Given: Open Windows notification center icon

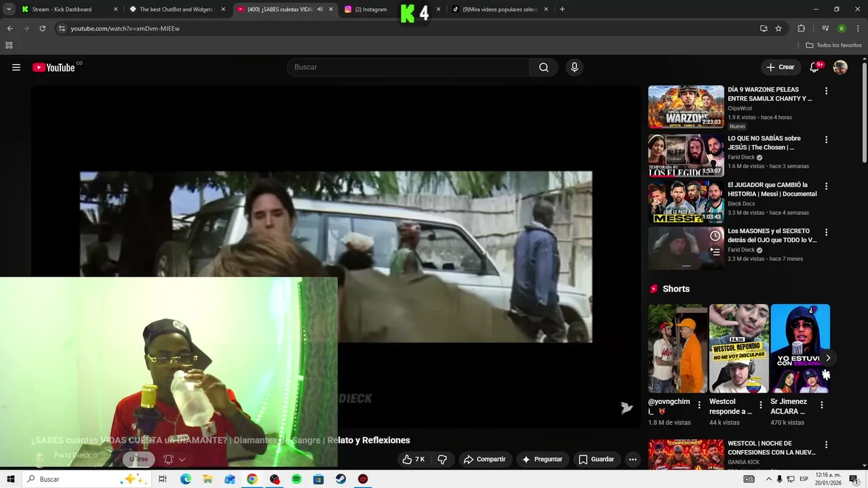Looking at the screenshot, I should [x=854, y=479].
